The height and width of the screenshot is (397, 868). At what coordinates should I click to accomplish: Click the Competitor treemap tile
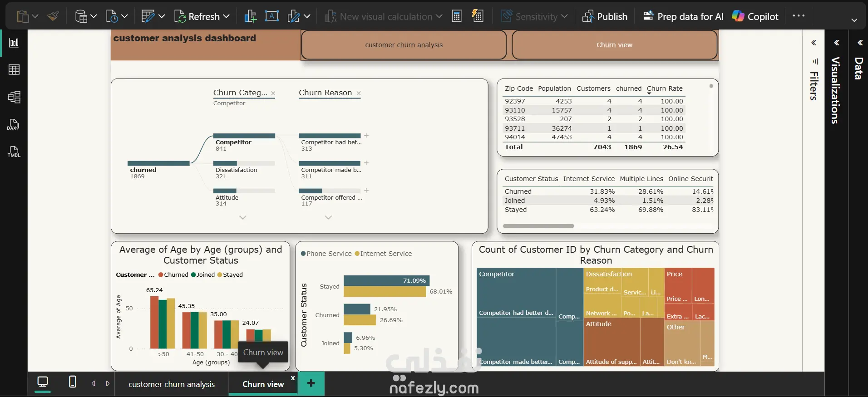(516, 293)
